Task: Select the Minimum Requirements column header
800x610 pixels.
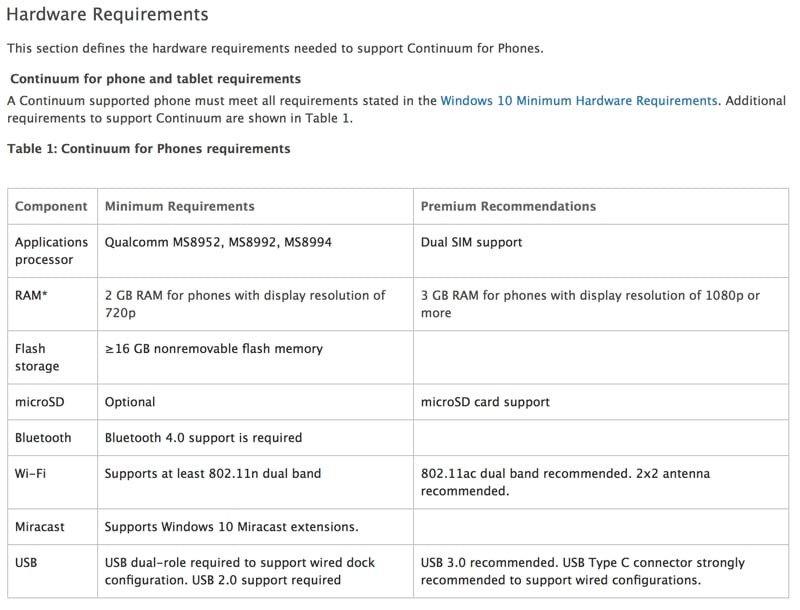Action: 180,206
